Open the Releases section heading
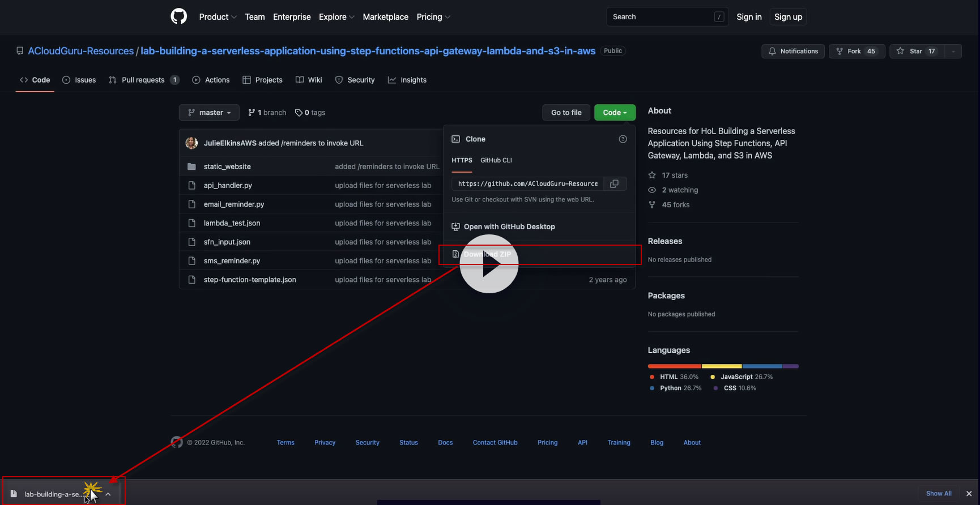980x505 pixels. tap(665, 241)
